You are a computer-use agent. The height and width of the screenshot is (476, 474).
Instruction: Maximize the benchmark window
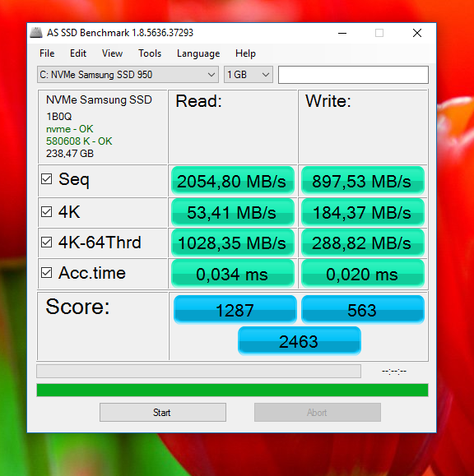point(379,33)
